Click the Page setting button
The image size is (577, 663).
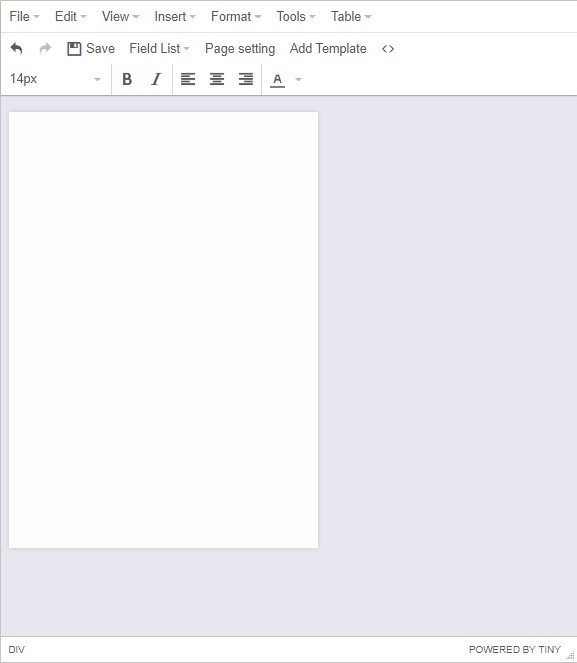(240, 49)
